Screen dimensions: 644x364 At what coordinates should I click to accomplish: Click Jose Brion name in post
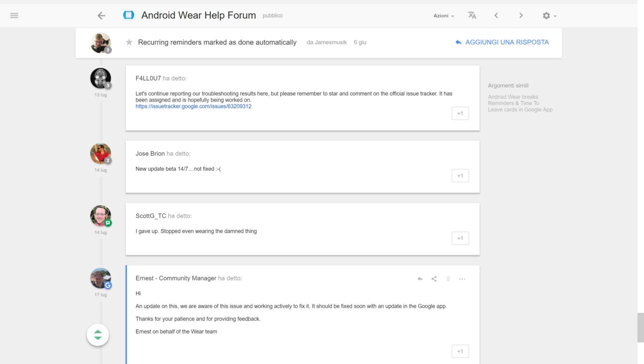(x=150, y=153)
